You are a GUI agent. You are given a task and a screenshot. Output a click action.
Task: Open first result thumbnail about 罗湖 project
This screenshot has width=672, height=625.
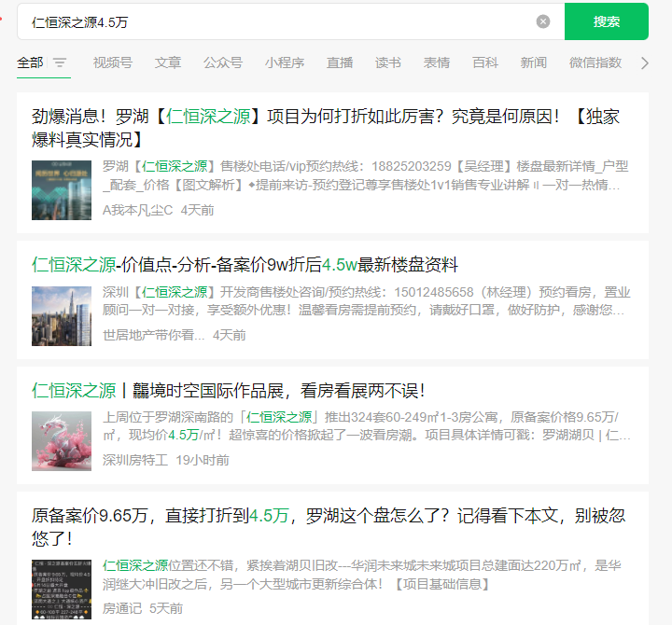[62, 190]
